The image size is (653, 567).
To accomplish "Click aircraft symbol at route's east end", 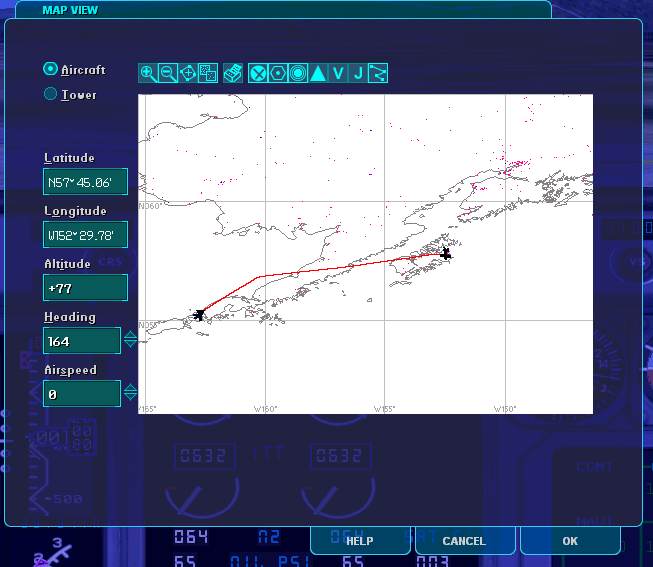I will pos(446,253).
